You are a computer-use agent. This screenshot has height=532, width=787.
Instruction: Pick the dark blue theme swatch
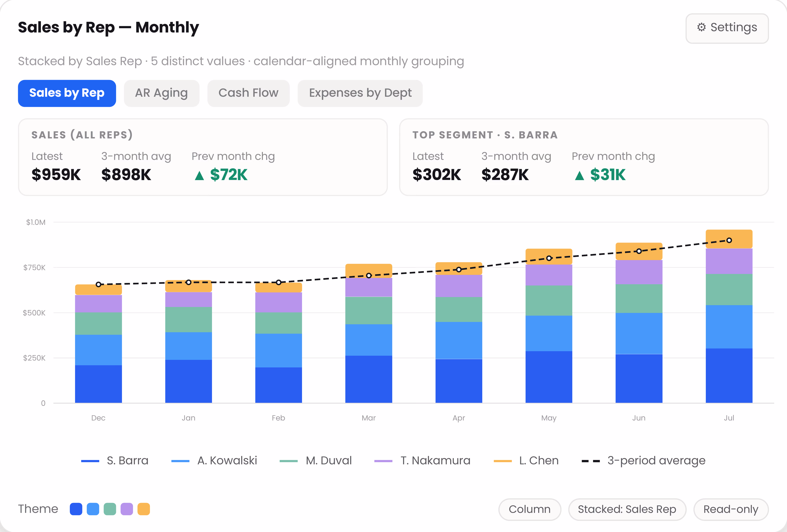tap(76, 509)
